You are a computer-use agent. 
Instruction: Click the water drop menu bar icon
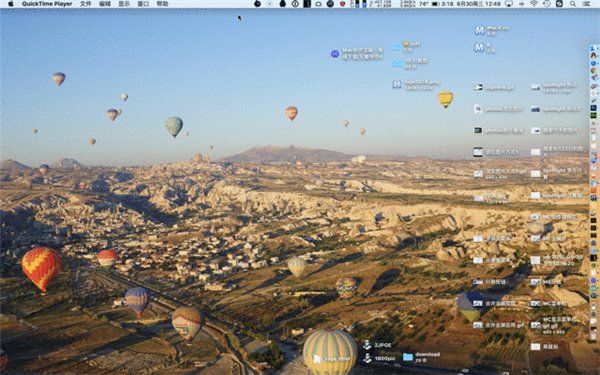click(283, 4)
